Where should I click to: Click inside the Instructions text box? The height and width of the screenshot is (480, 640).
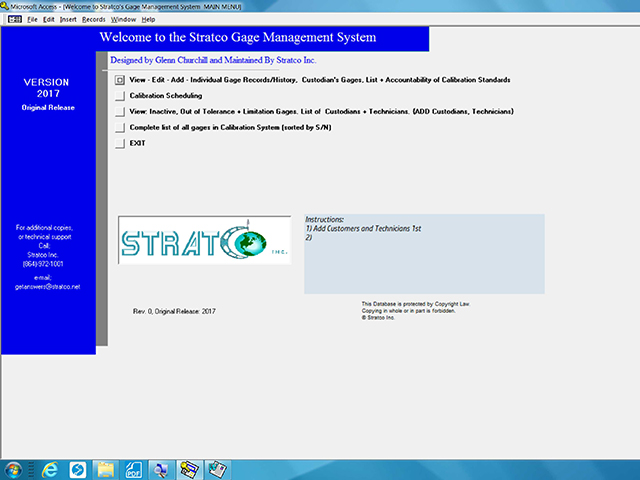[424, 254]
